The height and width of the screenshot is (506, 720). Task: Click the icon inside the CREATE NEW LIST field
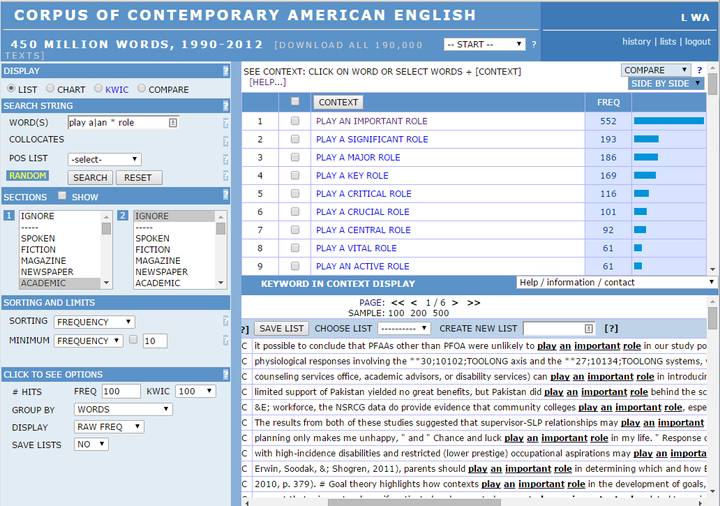pyautogui.click(x=589, y=328)
